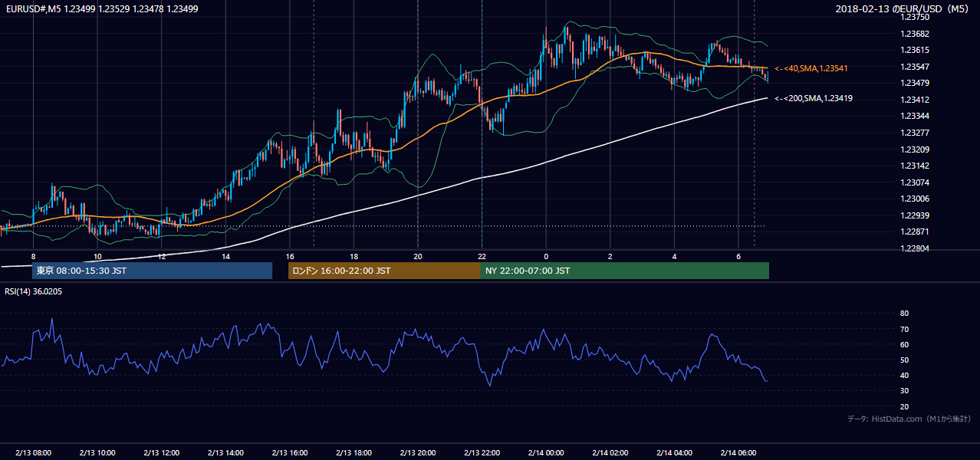Image resolution: width=980 pixels, height=460 pixels.
Task: Click the RSI scale level 30
Action: point(904,391)
